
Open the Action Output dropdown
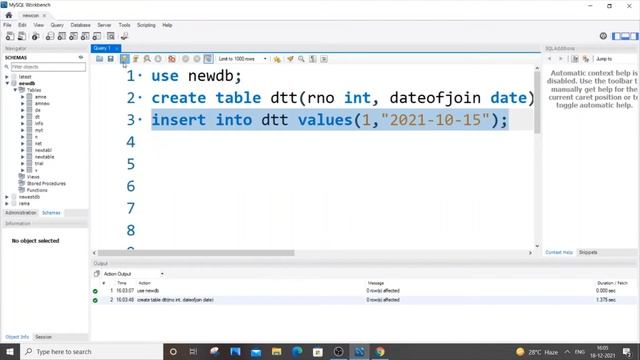click(133, 274)
